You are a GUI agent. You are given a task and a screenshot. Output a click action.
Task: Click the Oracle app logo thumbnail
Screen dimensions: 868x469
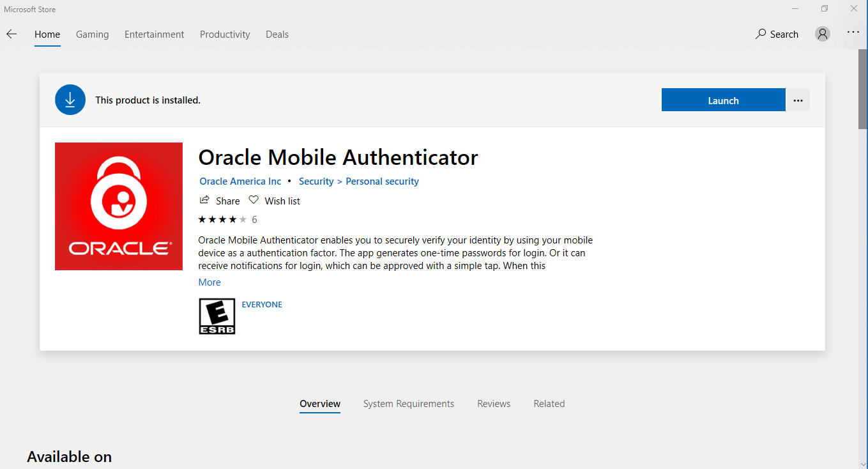[119, 206]
